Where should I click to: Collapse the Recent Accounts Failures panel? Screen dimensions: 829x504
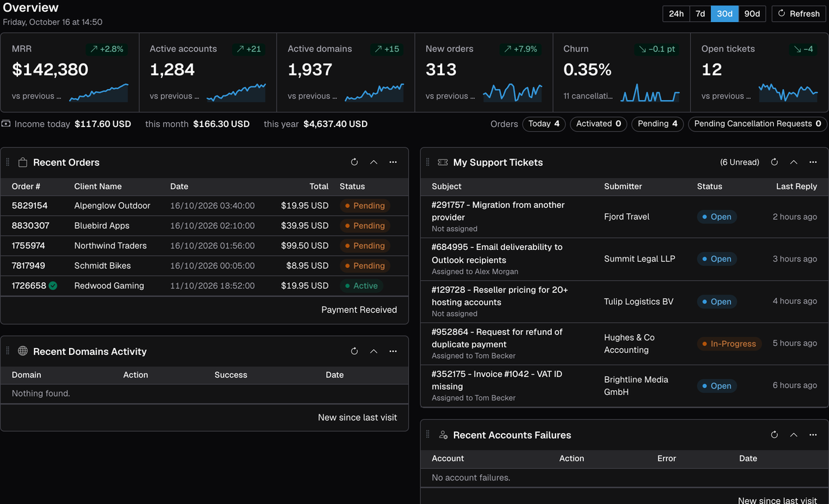pos(794,435)
